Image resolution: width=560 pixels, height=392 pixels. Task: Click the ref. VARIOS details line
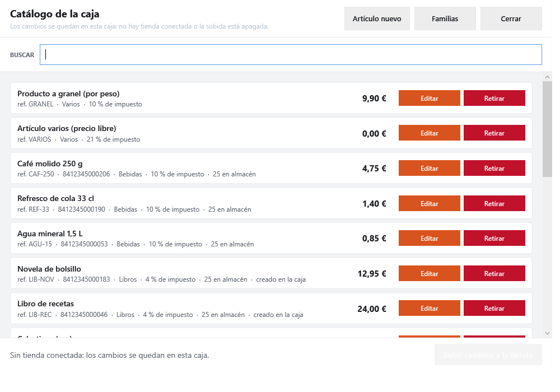tap(78, 139)
